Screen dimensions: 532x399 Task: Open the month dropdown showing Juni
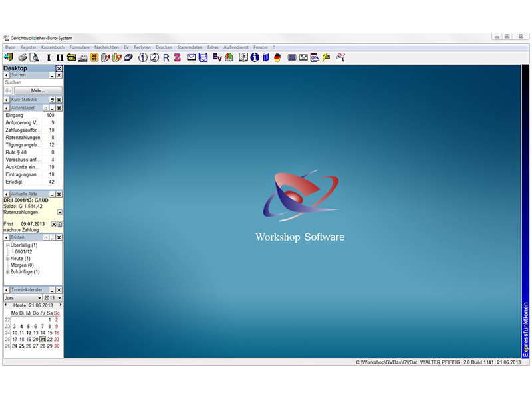39,298
